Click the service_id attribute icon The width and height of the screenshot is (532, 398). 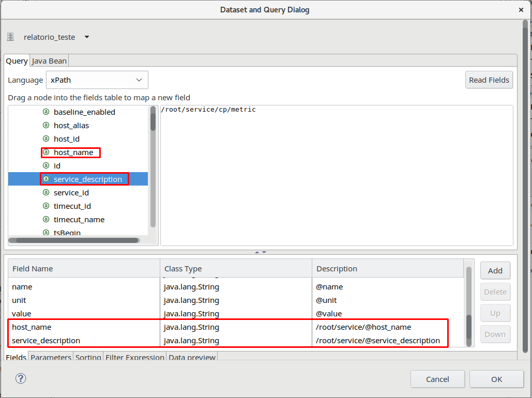[46, 193]
